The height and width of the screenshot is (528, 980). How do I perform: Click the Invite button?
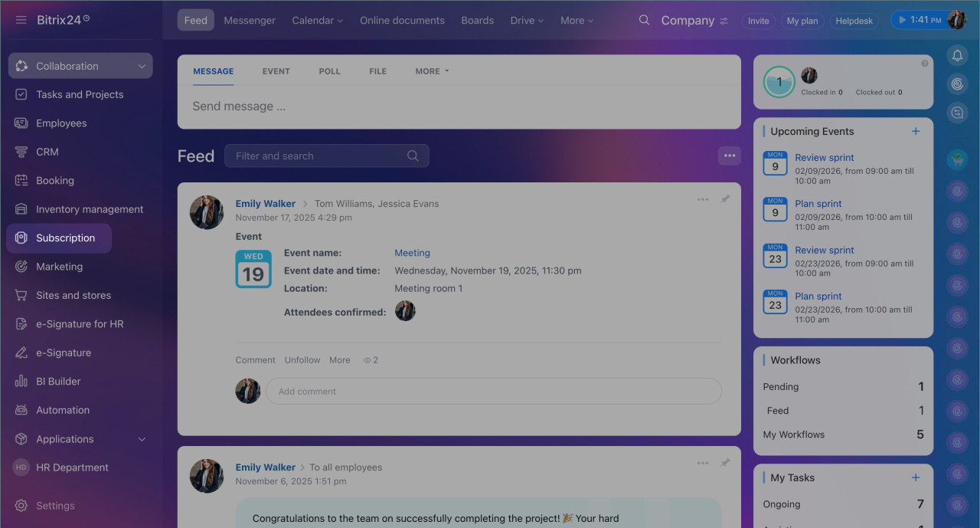tap(758, 21)
